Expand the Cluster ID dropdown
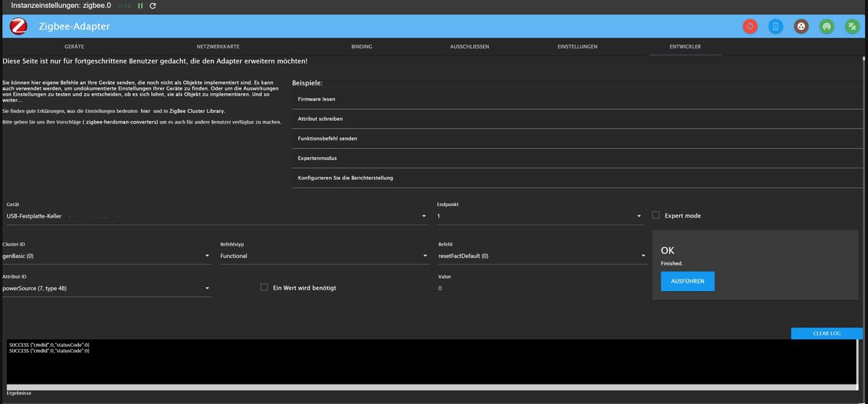This screenshot has width=868, height=404. click(106, 256)
